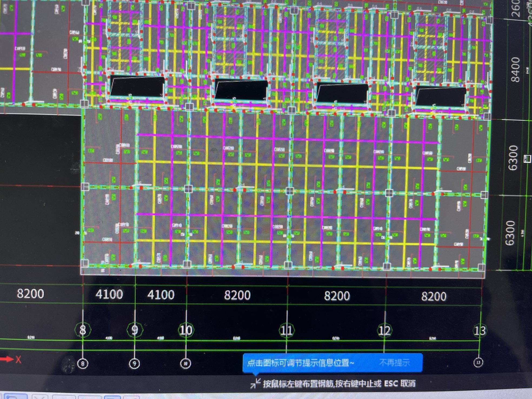The height and width of the screenshot is (399, 532).
Task: Click the 8200 dimension left of axis 8
Action: point(31,294)
